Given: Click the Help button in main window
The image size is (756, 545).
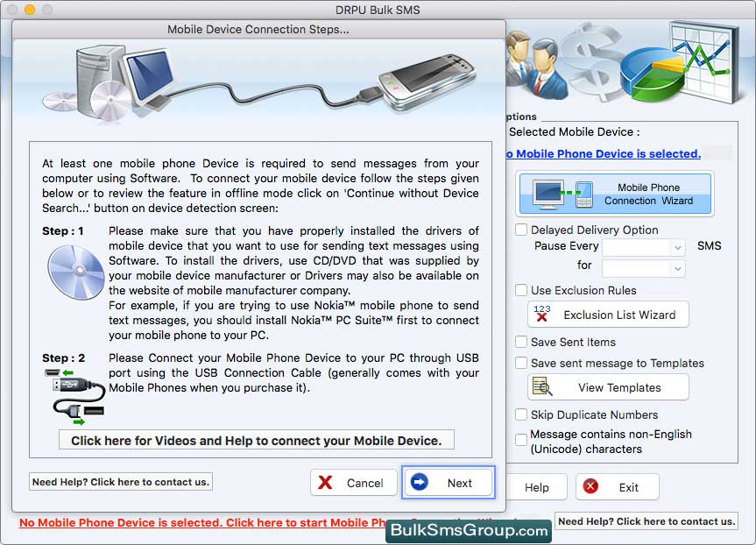Looking at the screenshot, I should coord(535,487).
